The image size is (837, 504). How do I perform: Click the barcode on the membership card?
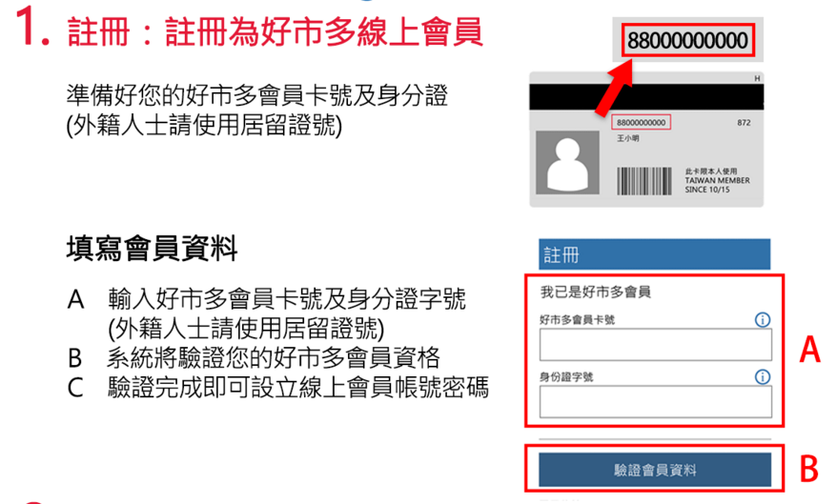pos(644,181)
